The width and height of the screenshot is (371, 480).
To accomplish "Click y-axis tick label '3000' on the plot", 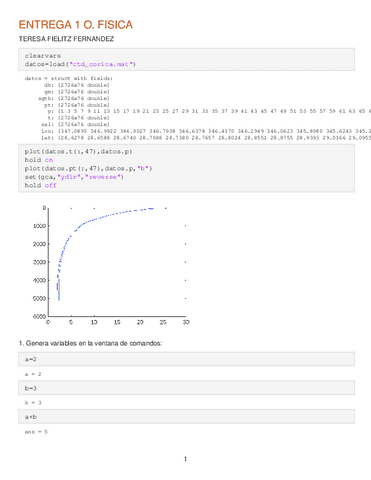I will [x=39, y=262].
